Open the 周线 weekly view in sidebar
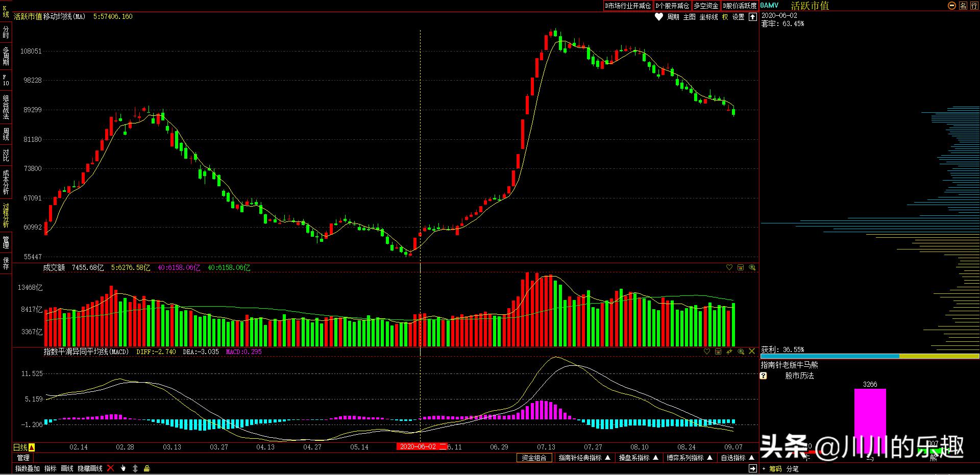This screenshot has width=980, height=475. click(x=6, y=134)
